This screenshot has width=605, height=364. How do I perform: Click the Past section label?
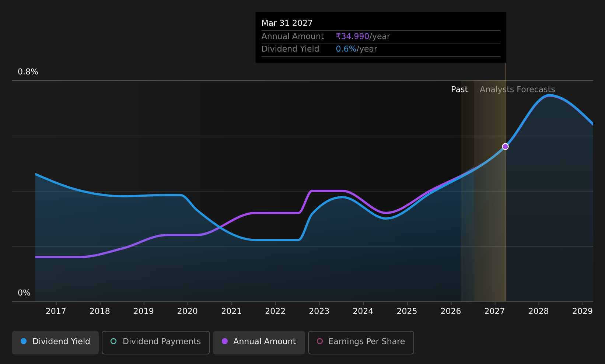pos(459,90)
